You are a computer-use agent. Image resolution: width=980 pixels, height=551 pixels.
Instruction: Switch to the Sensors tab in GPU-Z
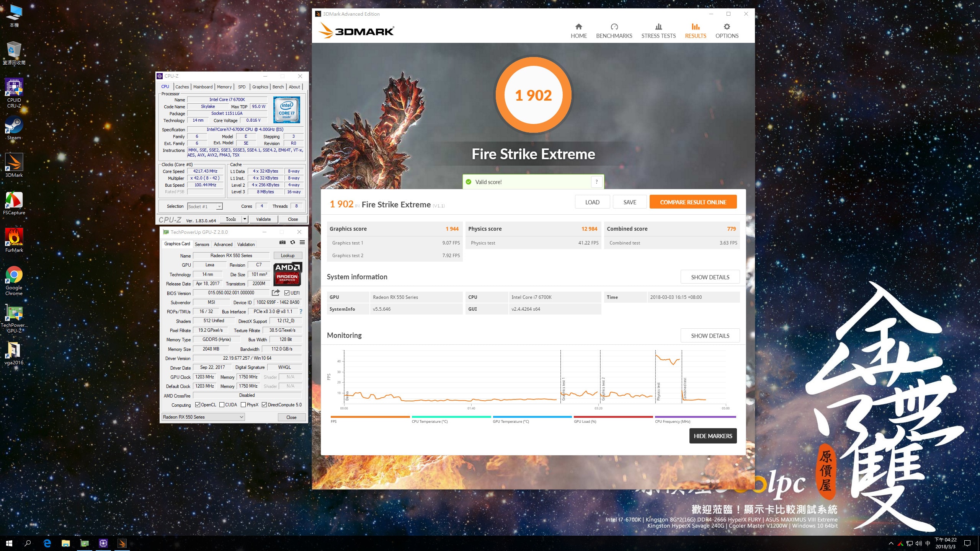coord(202,244)
